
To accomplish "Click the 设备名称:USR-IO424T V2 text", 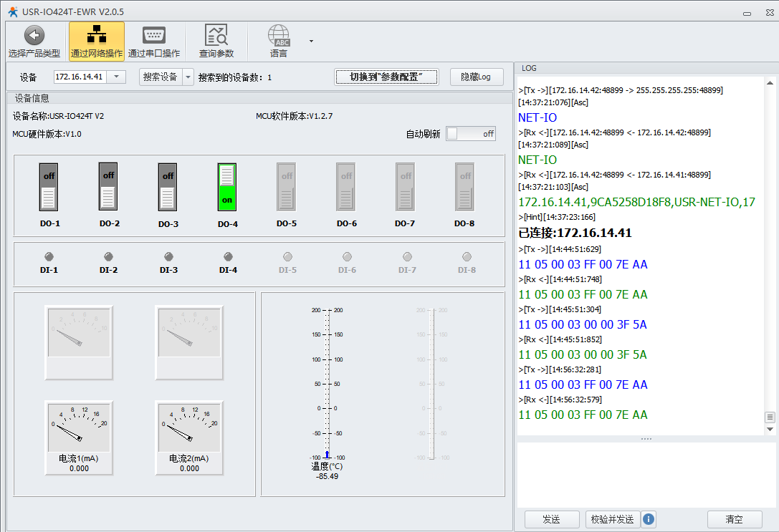I will pos(58,116).
